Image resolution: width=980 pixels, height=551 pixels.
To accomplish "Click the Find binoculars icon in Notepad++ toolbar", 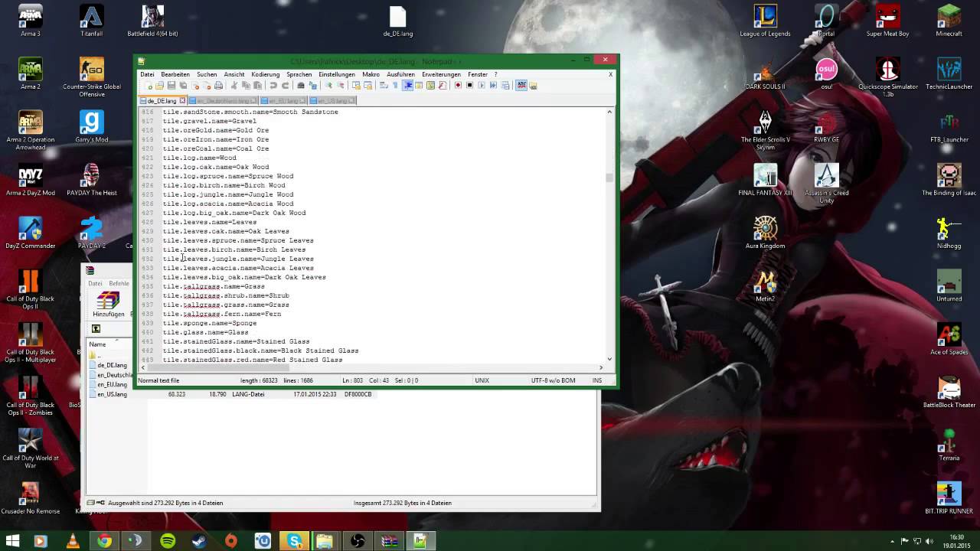I will [x=301, y=85].
